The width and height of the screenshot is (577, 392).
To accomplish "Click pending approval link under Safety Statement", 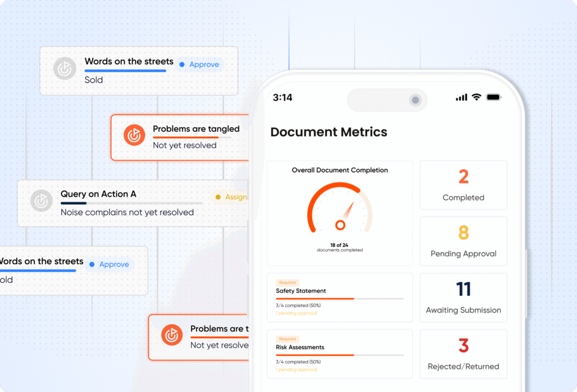I will click(x=296, y=313).
